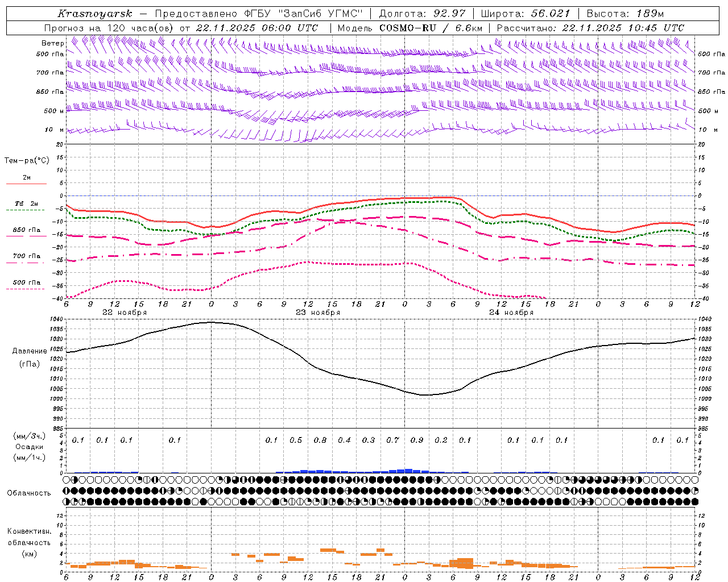Click the Krasnoyarsk station title
728x582 pixels.
pyautogui.click(x=95, y=14)
